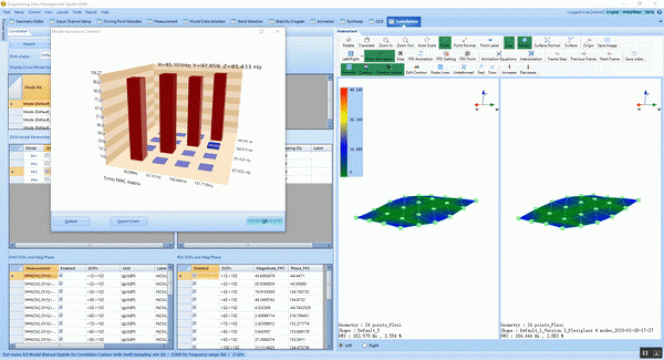Click Export Chart in MAC dialog
Viewport: 664px width, 360px height.
coord(128,221)
